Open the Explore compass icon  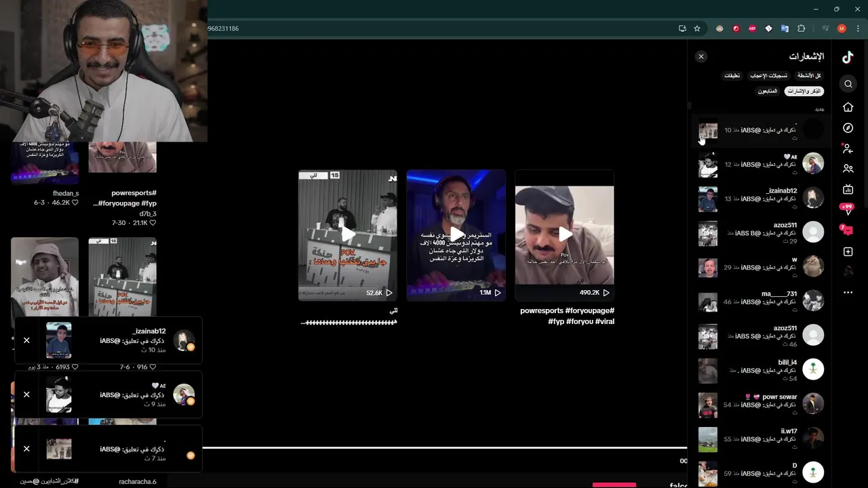848,128
